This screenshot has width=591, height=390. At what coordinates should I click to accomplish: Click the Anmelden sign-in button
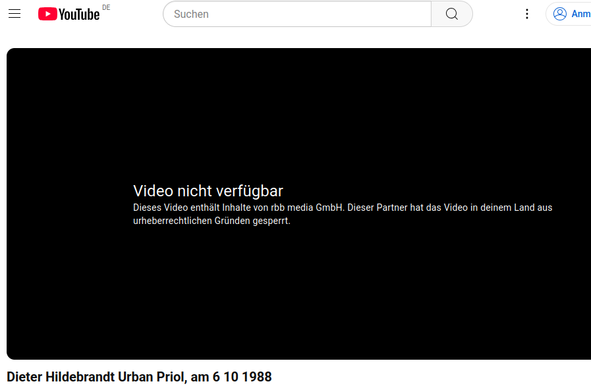pyautogui.click(x=569, y=14)
